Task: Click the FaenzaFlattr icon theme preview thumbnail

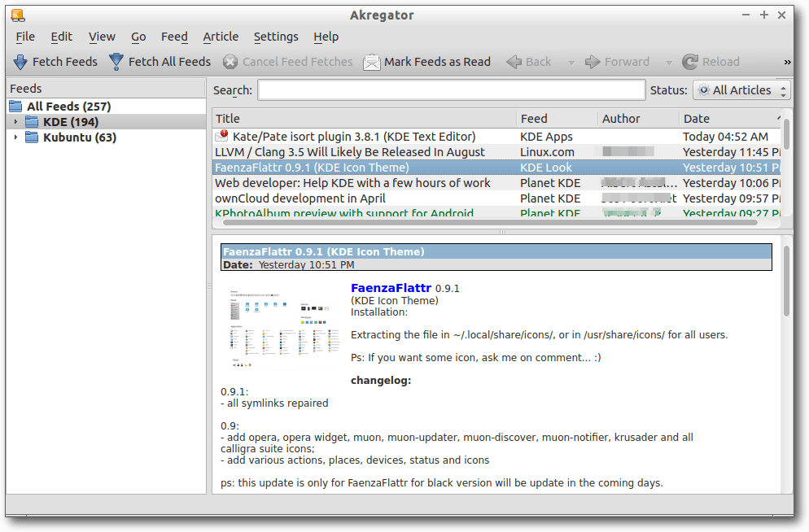Action: click(x=284, y=328)
